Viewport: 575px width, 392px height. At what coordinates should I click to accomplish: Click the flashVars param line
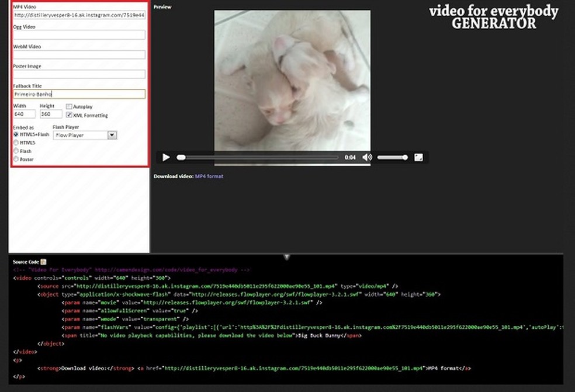point(313,327)
